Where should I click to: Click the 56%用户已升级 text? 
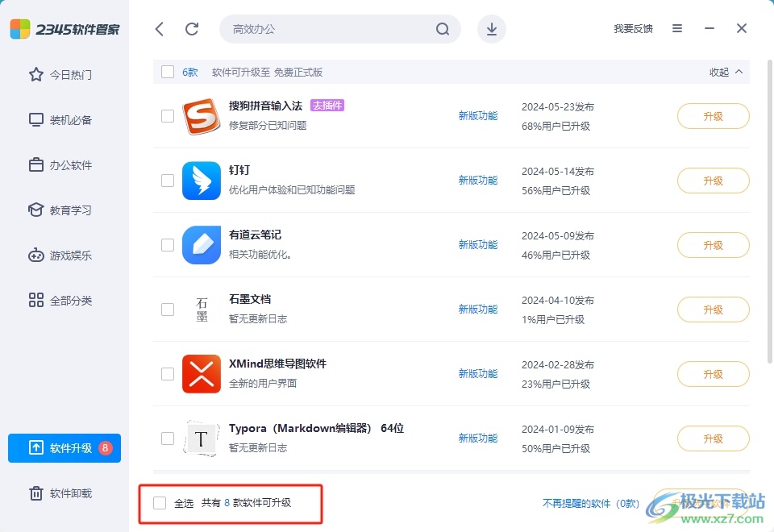tap(556, 191)
